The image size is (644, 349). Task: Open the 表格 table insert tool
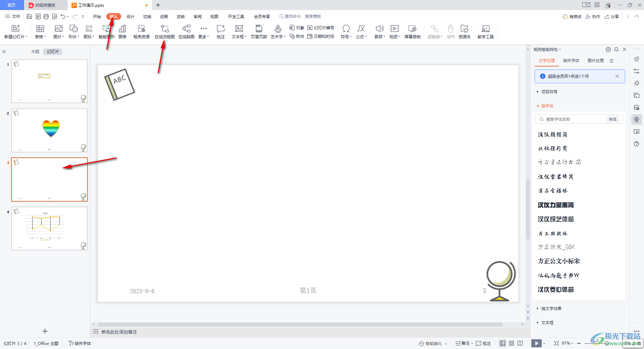click(x=40, y=32)
